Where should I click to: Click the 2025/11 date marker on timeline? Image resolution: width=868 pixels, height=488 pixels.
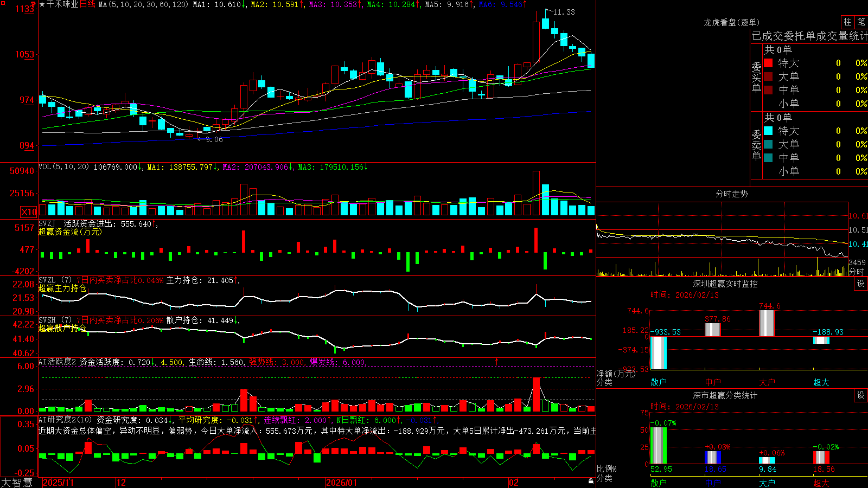58,483
